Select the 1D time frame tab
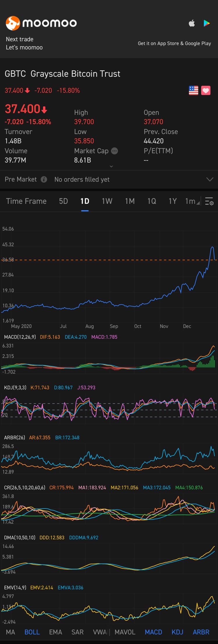The image size is (218, 644). 85,201
